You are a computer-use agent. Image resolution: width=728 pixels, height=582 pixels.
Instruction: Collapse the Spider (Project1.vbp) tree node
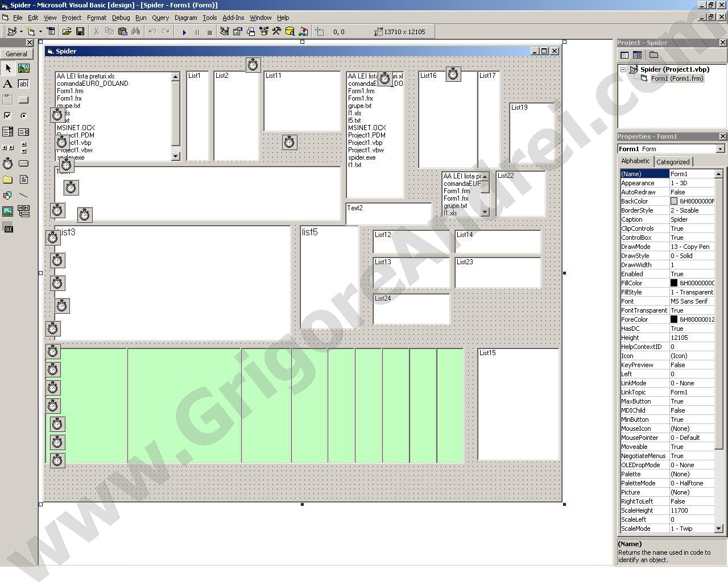(623, 69)
